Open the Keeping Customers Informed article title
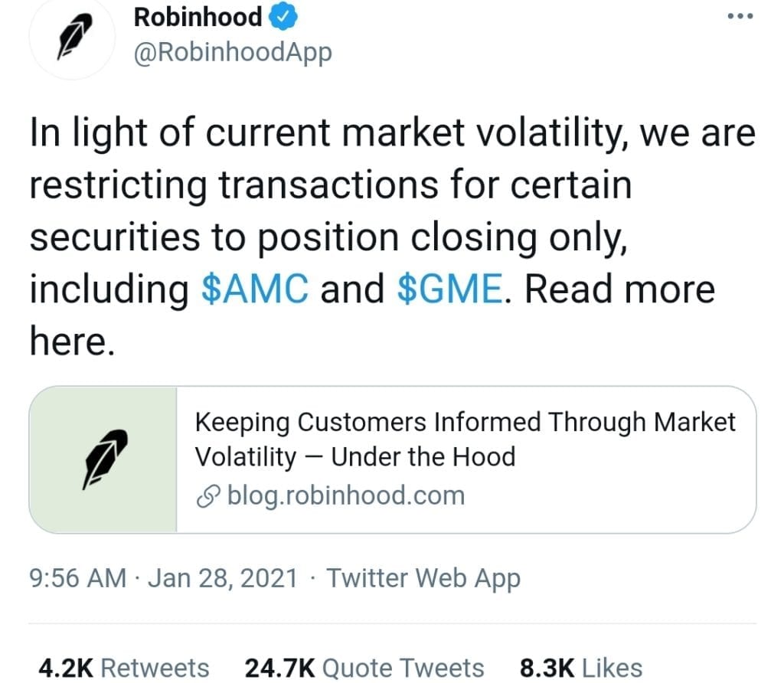The width and height of the screenshot is (784, 683). point(465,440)
